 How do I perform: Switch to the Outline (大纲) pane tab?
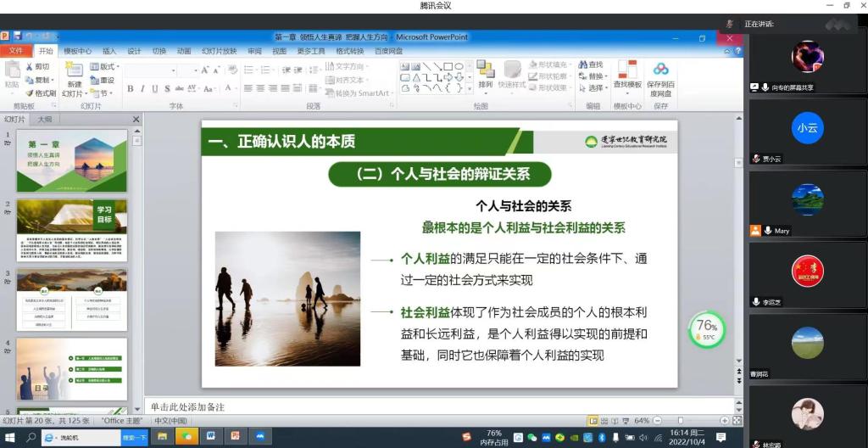44,120
